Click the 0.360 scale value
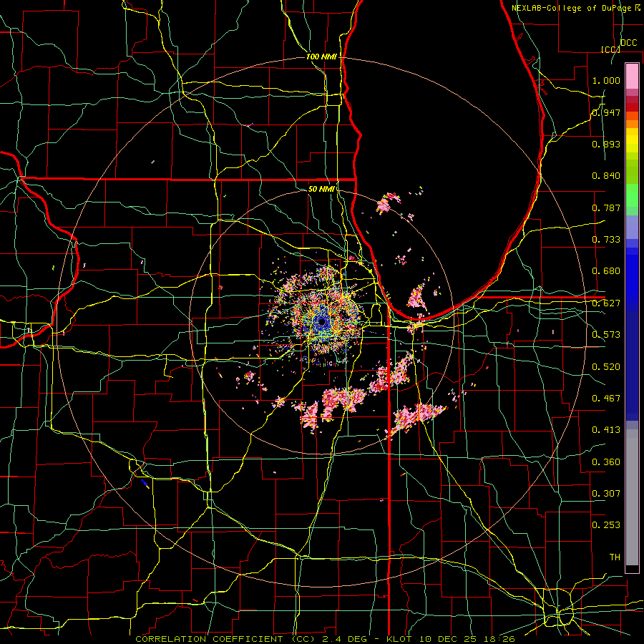The width and height of the screenshot is (644, 644). pyautogui.click(x=606, y=462)
